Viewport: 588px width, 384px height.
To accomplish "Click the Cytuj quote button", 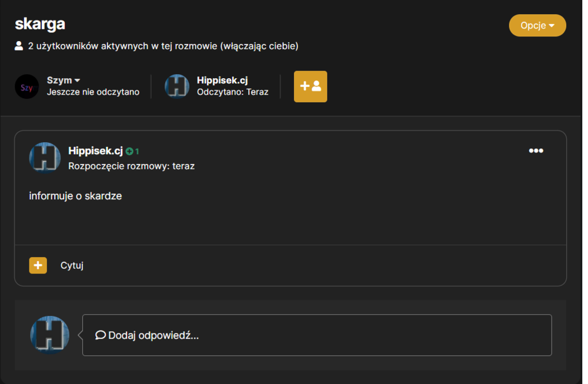I will (x=72, y=265).
